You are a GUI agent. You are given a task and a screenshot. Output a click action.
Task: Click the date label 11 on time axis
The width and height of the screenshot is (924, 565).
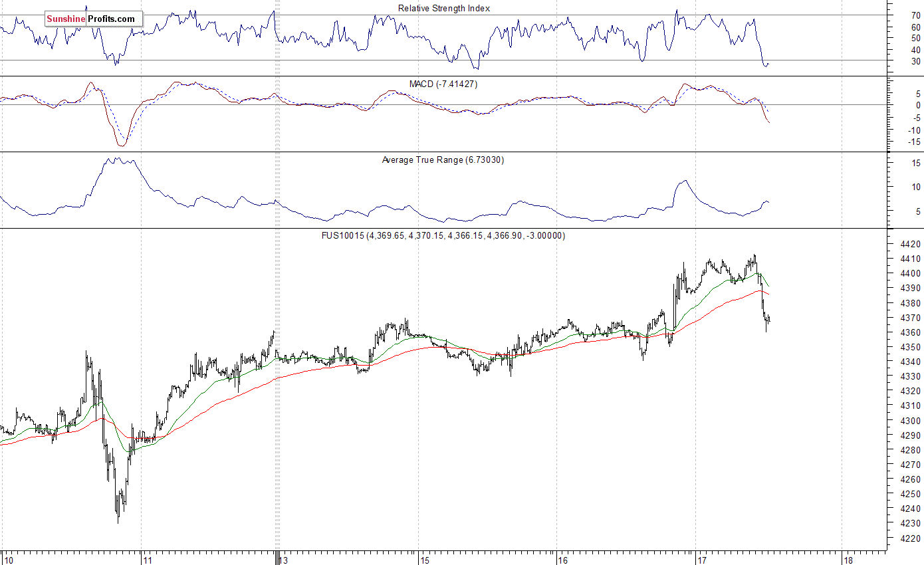point(148,560)
